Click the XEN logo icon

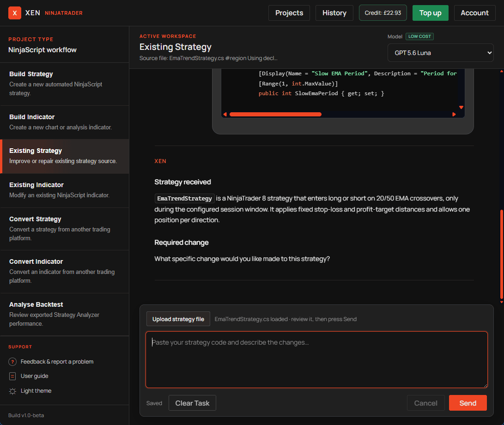(14, 13)
